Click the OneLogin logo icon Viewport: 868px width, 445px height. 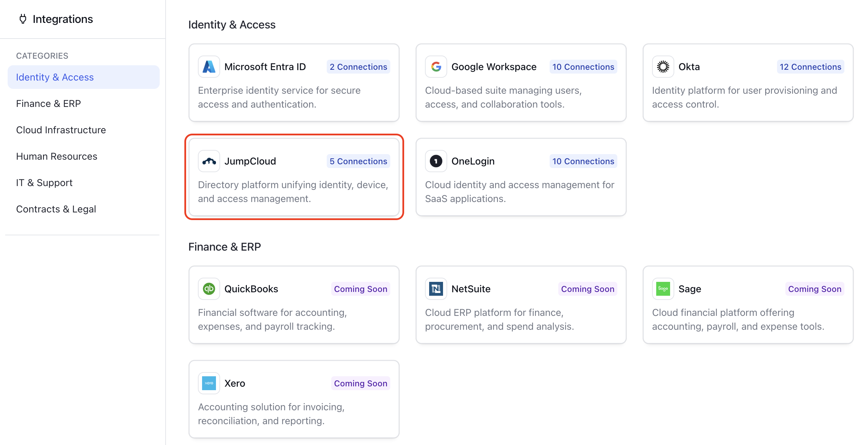tap(436, 161)
